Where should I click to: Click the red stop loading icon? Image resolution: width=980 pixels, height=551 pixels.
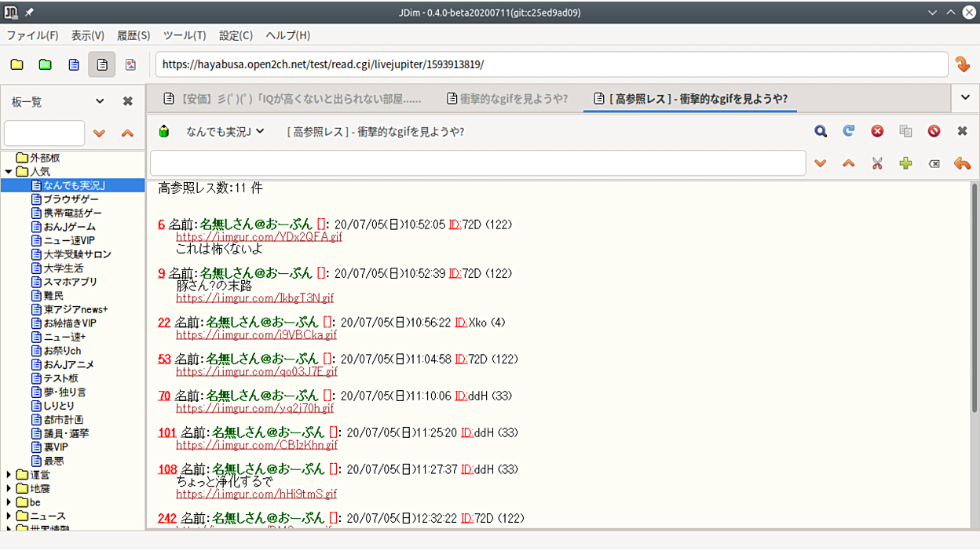tap(877, 131)
